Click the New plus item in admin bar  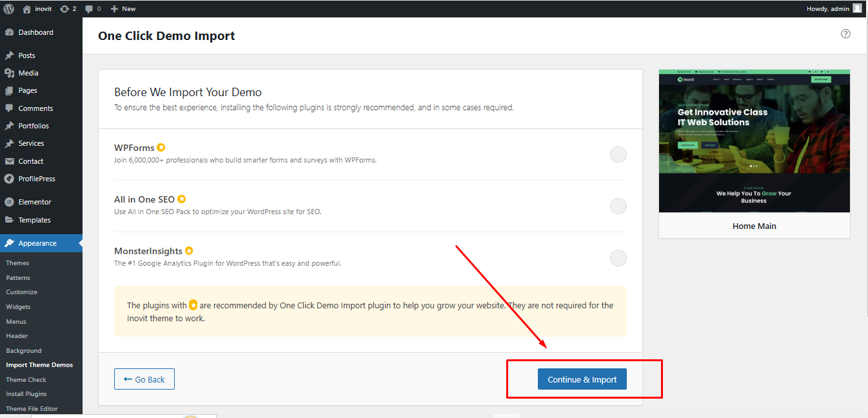pos(123,8)
